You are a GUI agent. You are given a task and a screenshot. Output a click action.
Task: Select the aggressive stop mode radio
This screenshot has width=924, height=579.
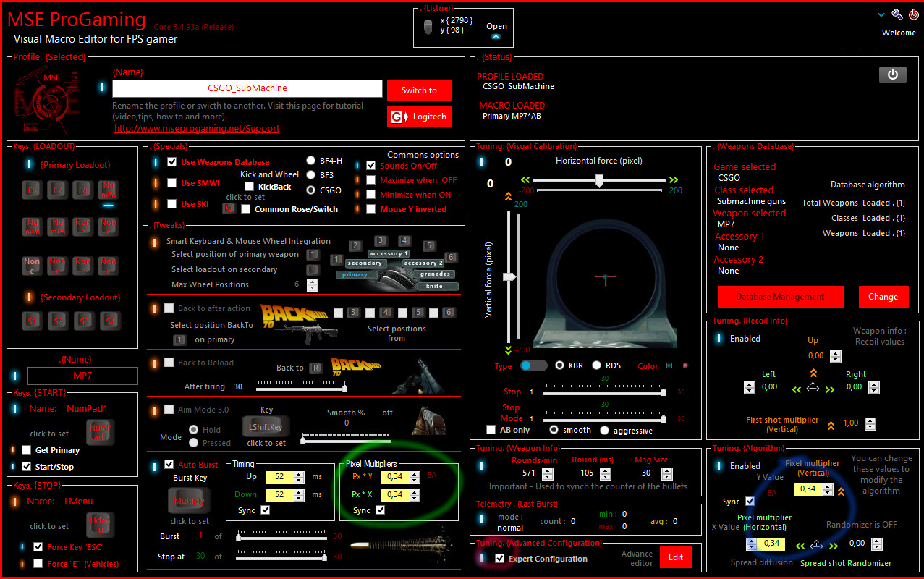(604, 430)
